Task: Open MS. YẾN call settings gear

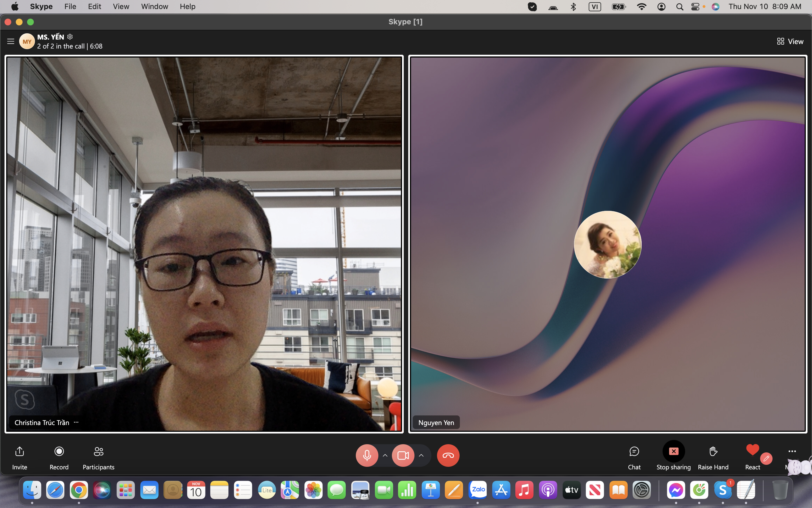Action: coord(70,37)
